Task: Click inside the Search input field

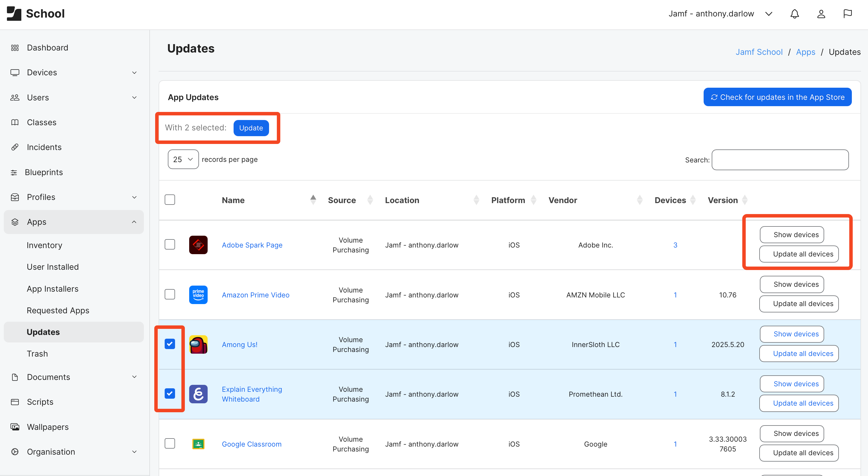Action: coord(780,160)
